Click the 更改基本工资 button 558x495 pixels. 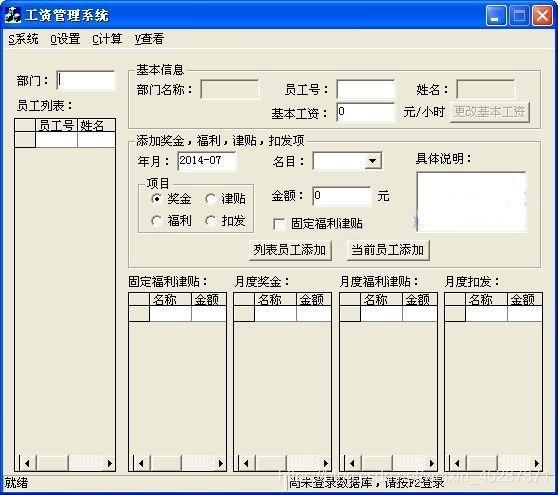pos(490,112)
